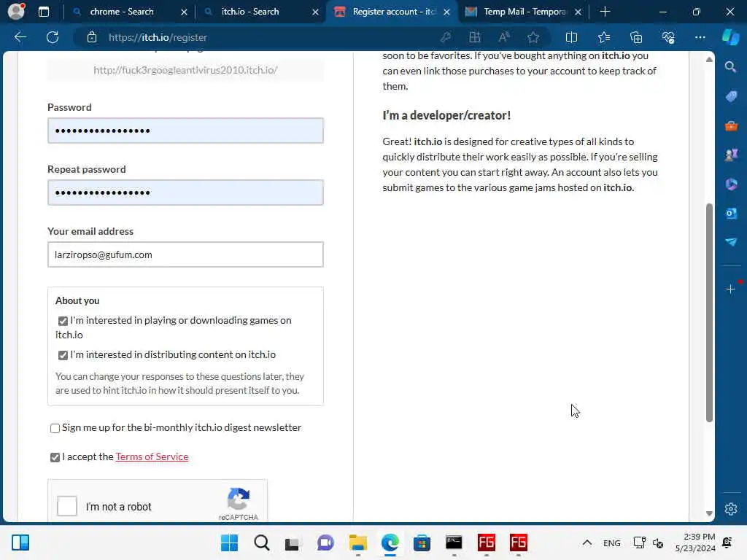Open volume muted tray icon

[x=658, y=542]
